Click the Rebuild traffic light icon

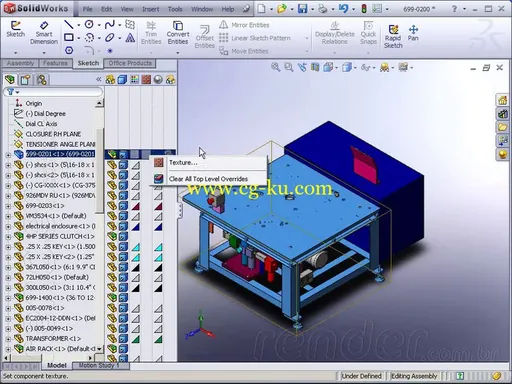tap(364, 9)
